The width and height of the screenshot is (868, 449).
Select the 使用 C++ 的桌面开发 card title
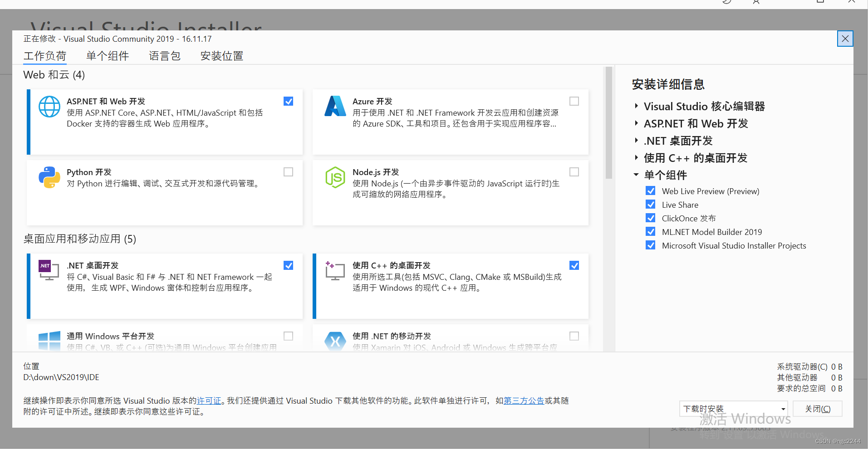(x=392, y=266)
